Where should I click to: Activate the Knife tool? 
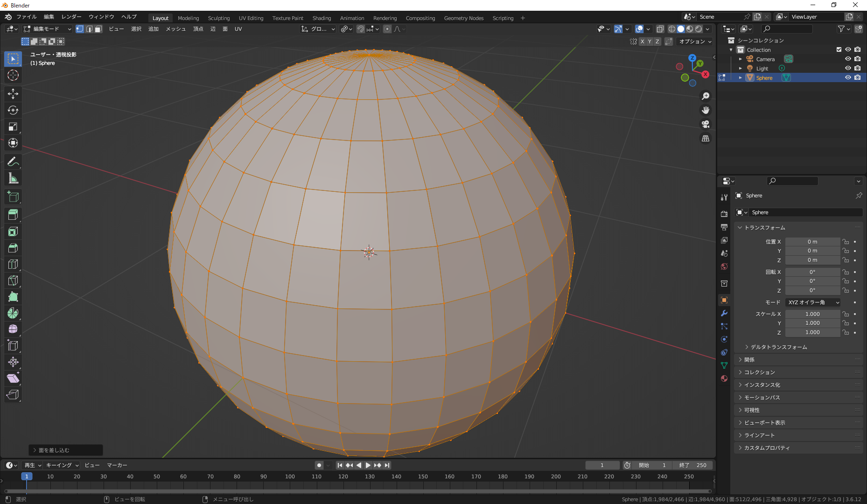13,280
